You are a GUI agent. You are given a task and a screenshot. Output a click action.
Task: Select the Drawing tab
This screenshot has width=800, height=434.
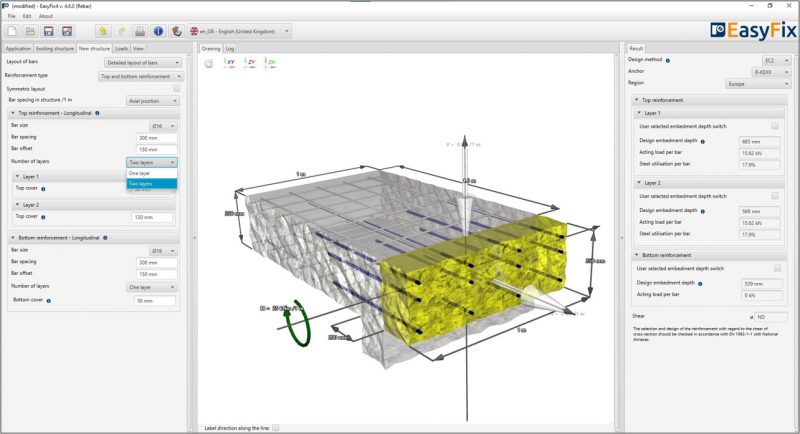click(211, 49)
